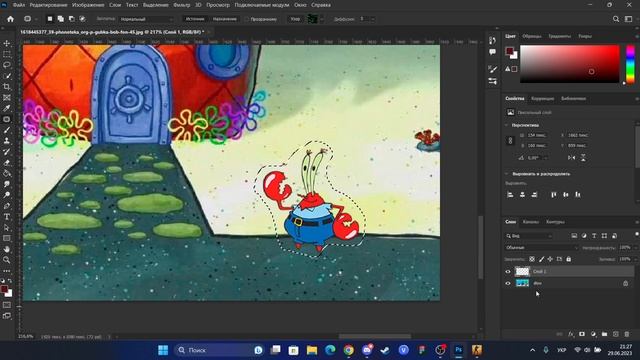Open the Изображение menu

(88, 5)
